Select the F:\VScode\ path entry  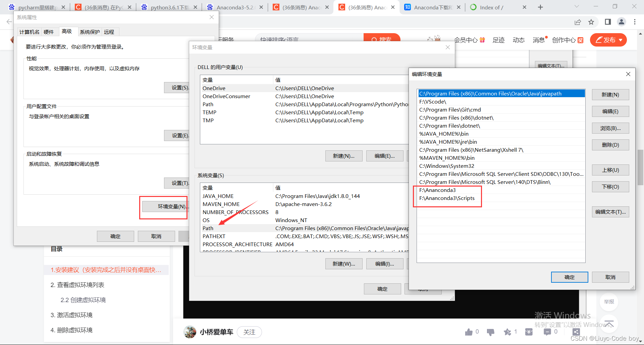click(x=501, y=102)
